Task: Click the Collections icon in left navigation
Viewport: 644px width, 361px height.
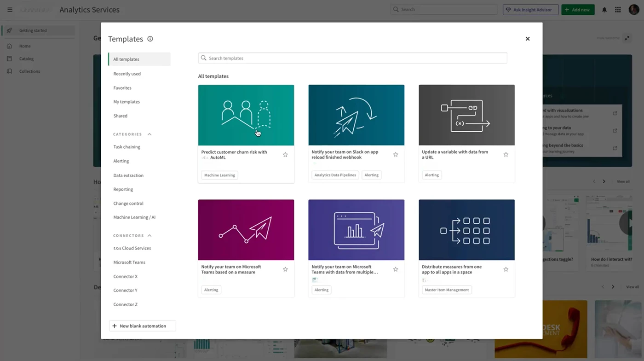Action: coord(9,71)
